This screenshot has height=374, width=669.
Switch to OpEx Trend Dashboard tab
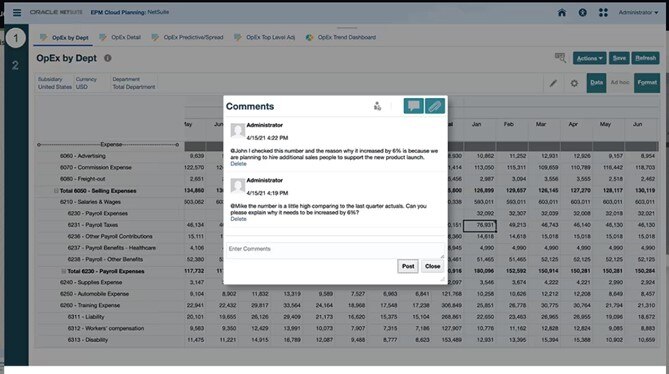point(340,38)
